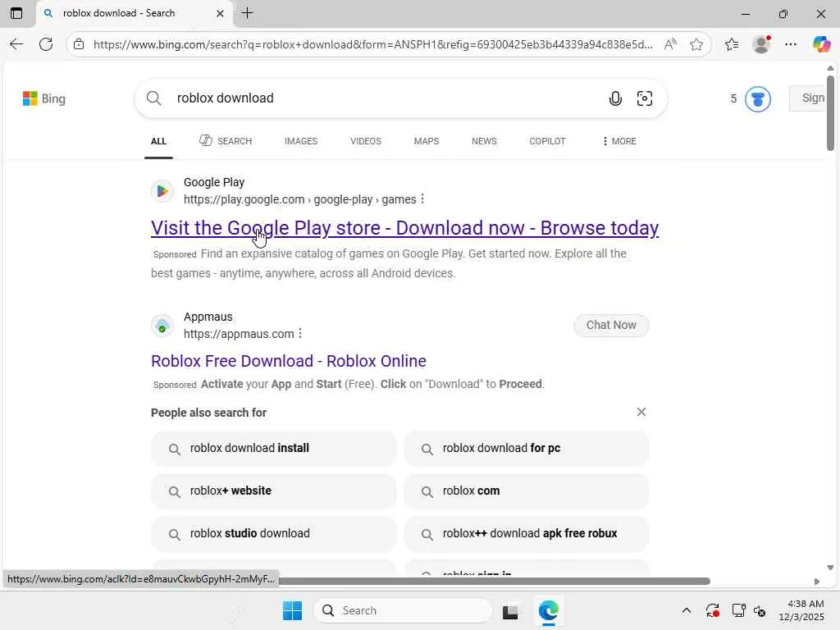The image size is (840, 630).
Task: Add this page to favorites
Action: coord(696,44)
